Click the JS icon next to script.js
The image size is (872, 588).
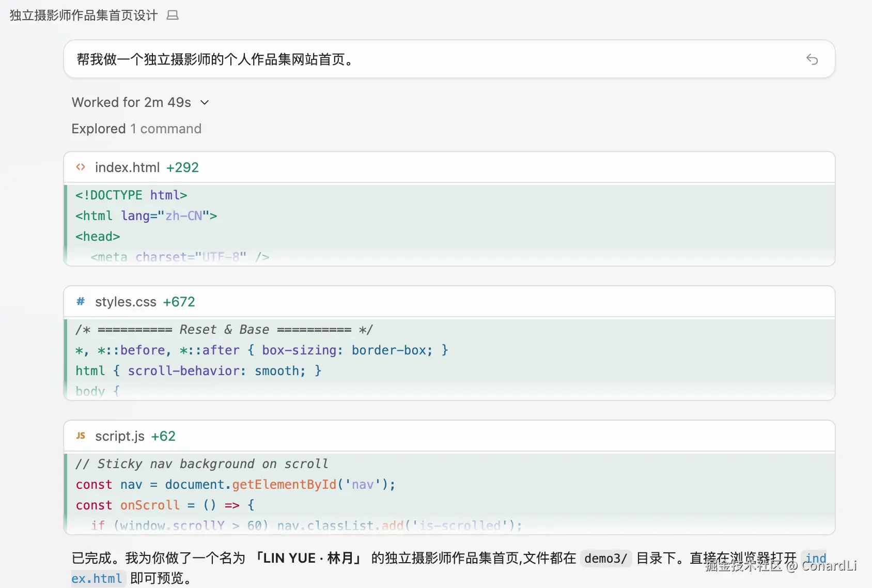[x=81, y=436]
